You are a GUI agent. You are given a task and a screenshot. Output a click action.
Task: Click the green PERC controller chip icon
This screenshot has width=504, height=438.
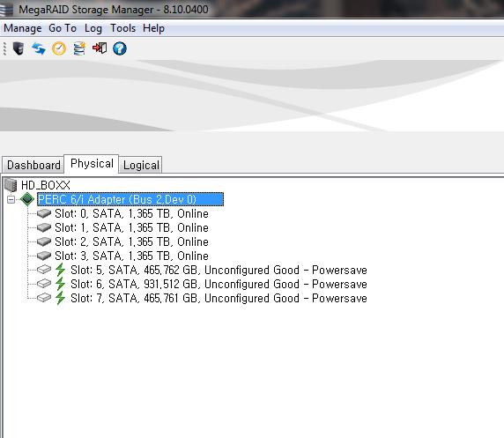(27, 199)
